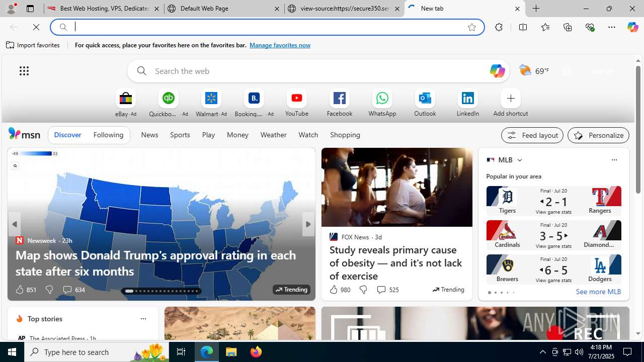View Brewers vs Dodgers game stats
Image resolution: width=644 pixels, height=362 pixels.
point(553,281)
